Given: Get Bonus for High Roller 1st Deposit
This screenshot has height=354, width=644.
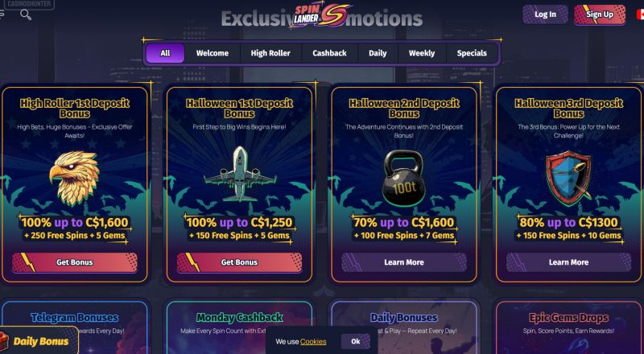Looking at the screenshot, I should point(74,262).
